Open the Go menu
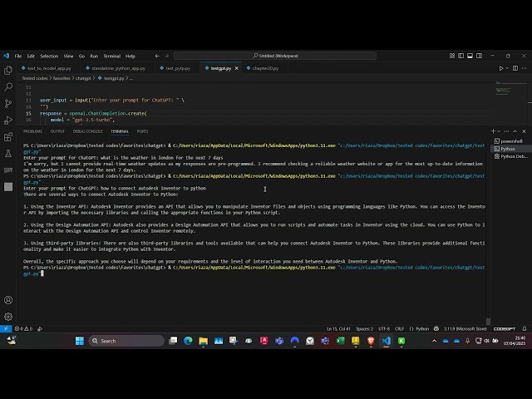Viewport: 532px width, 399px height. click(81, 56)
